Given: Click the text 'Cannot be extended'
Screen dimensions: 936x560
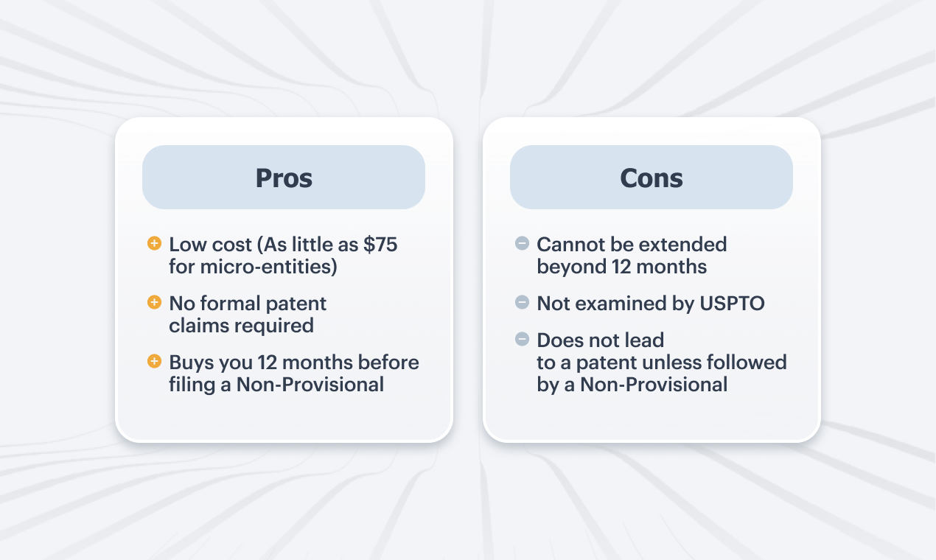Looking at the screenshot, I should 632,244.
